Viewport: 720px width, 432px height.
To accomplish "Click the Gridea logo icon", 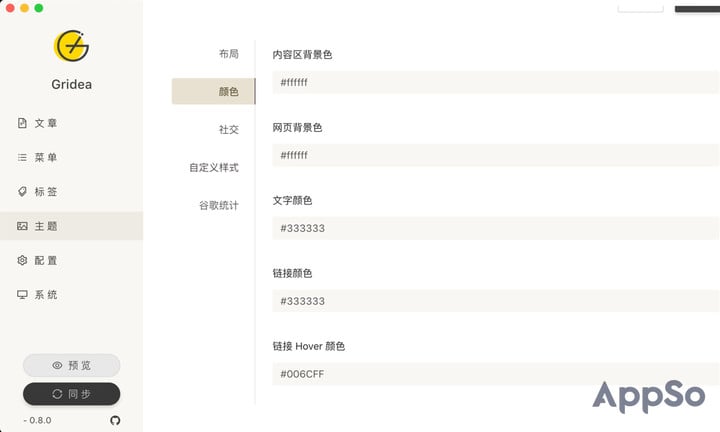I will (x=71, y=46).
